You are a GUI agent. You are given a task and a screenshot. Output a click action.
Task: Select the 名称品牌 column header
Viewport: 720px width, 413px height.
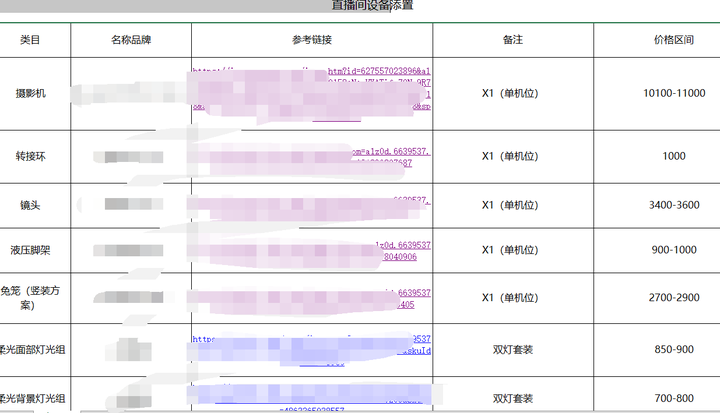(131, 40)
